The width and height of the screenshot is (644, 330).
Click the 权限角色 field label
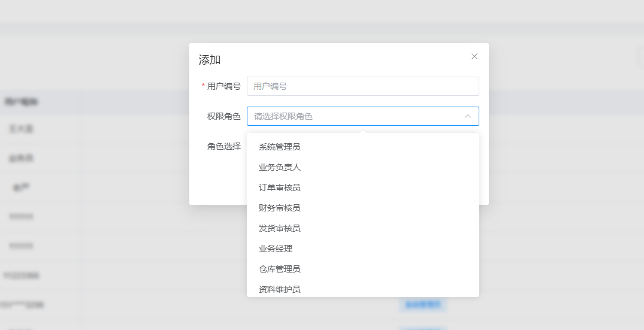coord(223,116)
